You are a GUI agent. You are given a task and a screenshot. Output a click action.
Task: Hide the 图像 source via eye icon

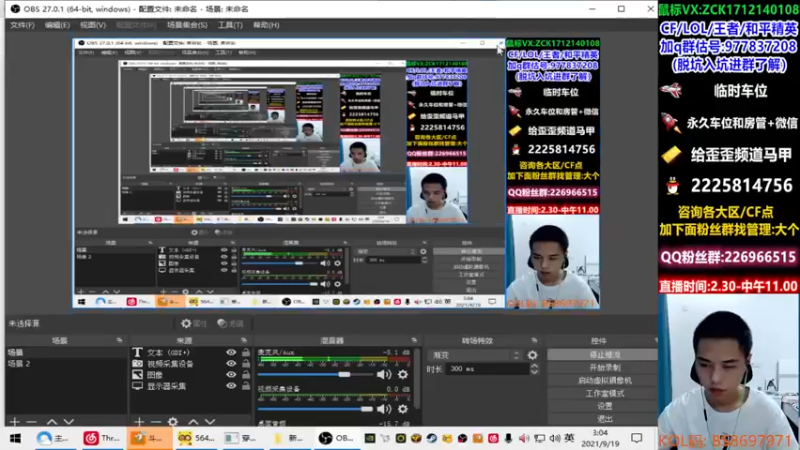pyautogui.click(x=231, y=375)
